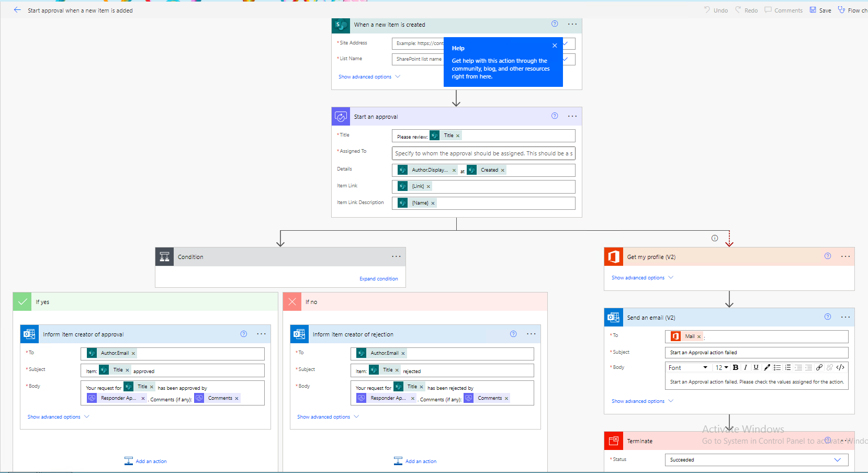
Task: Remove Title token from approval Title field
Action: point(458,136)
